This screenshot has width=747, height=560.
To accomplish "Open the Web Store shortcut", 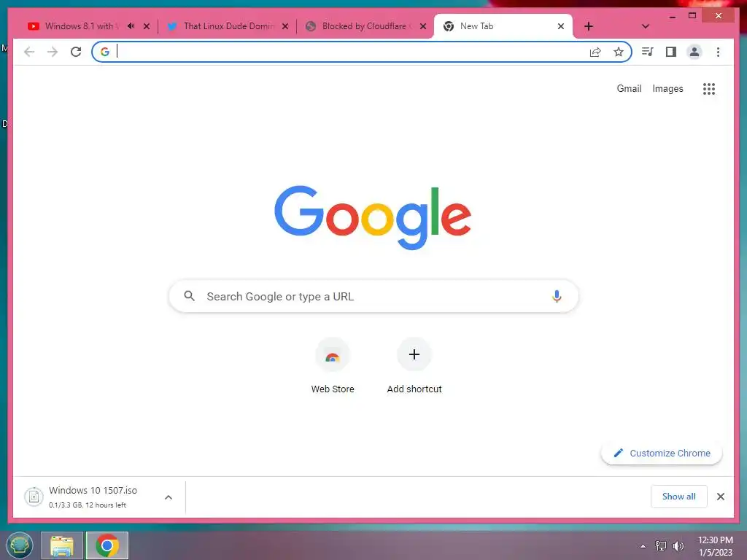I will [x=333, y=366].
